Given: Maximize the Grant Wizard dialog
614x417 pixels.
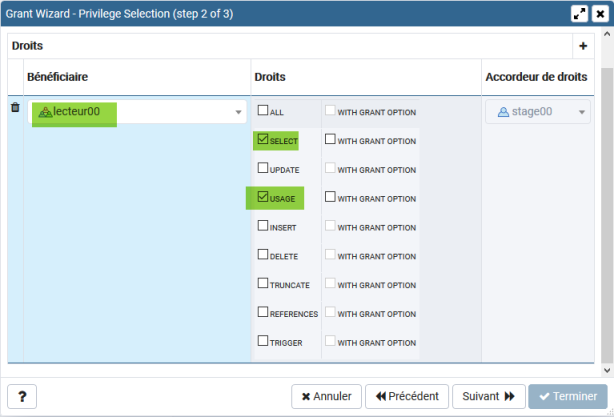Looking at the screenshot, I should pyautogui.click(x=579, y=14).
